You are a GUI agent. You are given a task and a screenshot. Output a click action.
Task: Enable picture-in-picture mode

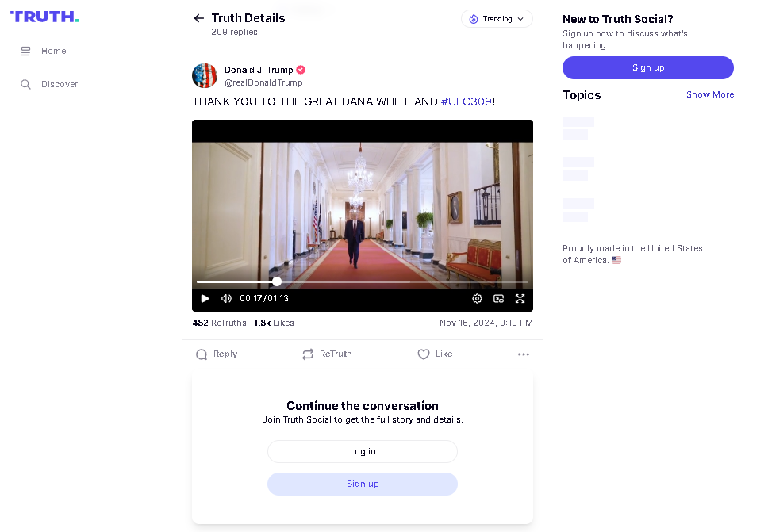click(498, 299)
